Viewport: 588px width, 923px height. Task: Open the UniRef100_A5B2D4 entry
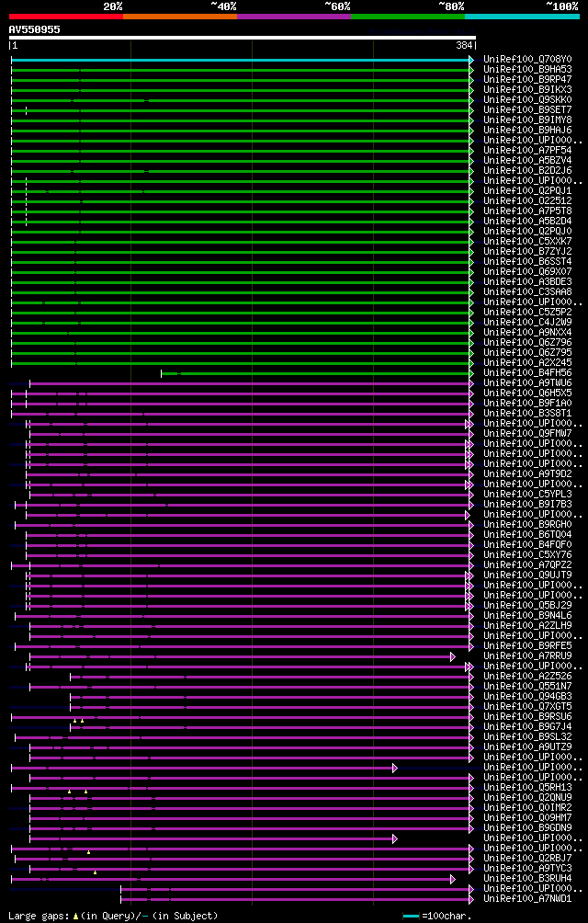pyautogui.click(x=527, y=222)
